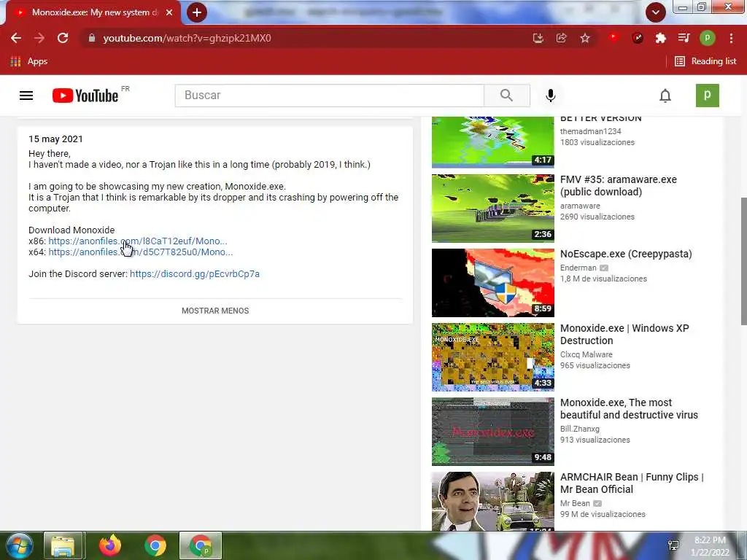Bookmark this page with the star icon
747x560 pixels.
coord(585,38)
